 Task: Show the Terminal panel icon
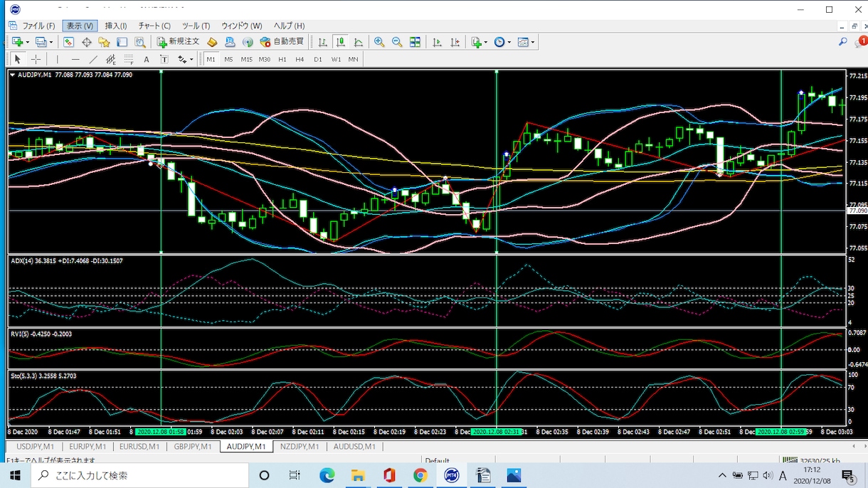122,43
